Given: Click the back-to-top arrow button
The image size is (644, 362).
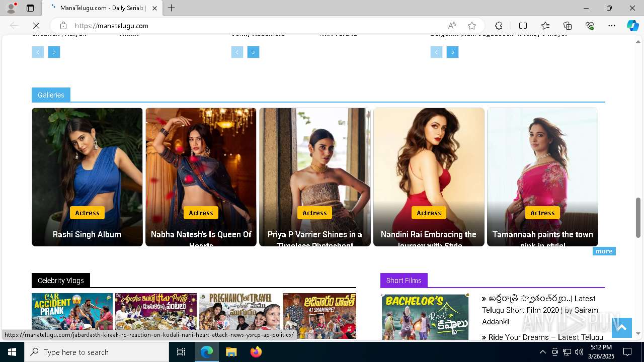Looking at the screenshot, I should click(621, 328).
